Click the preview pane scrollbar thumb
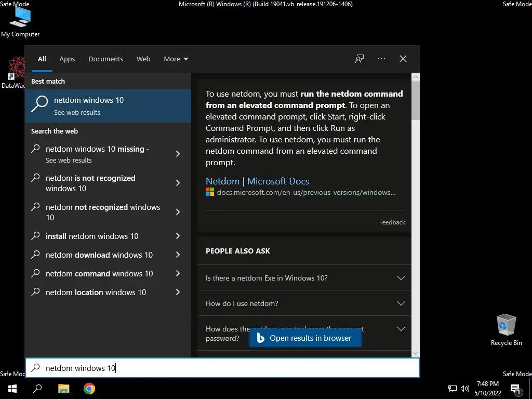The width and height of the screenshot is (532, 399). [x=416, y=100]
